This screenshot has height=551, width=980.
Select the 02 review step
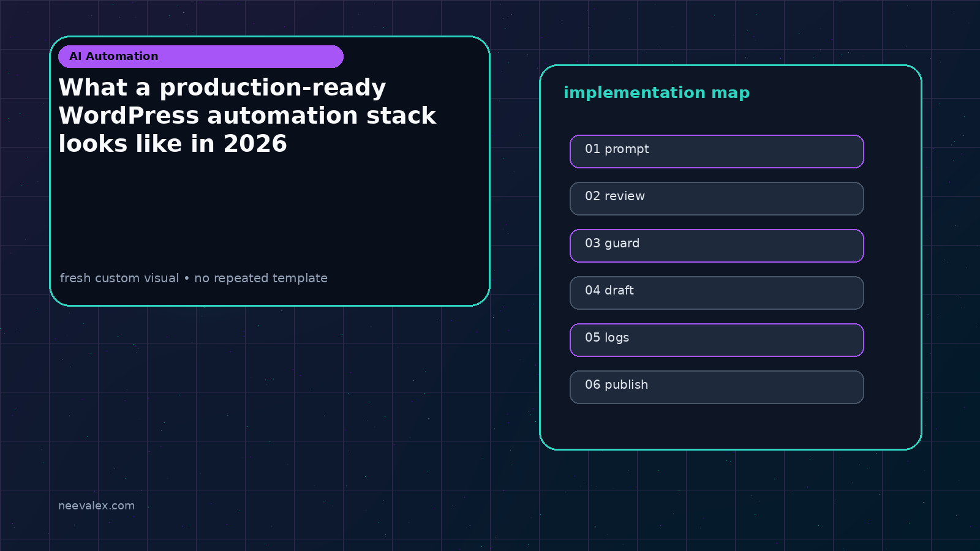[x=717, y=198]
